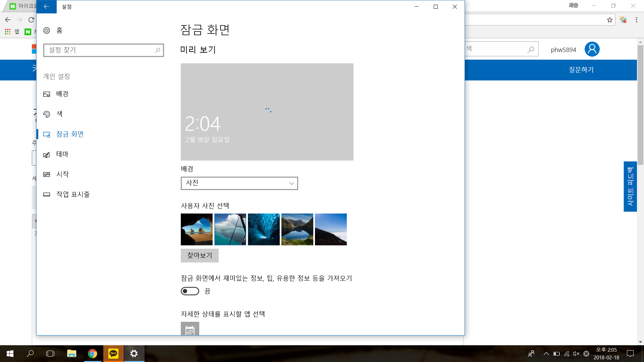This screenshot has width=644, height=362.
Task: Expand the 배경 dropdown showing 사진
Action: click(239, 183)
